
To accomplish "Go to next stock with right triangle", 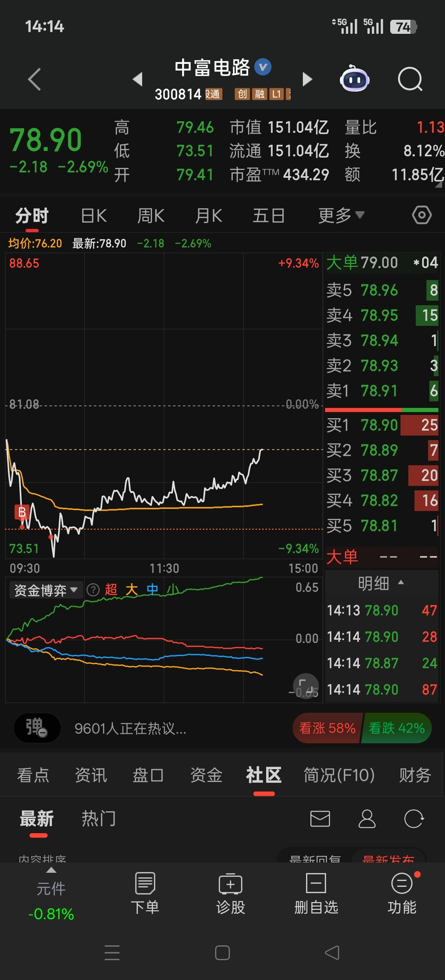I will (307, 79).
